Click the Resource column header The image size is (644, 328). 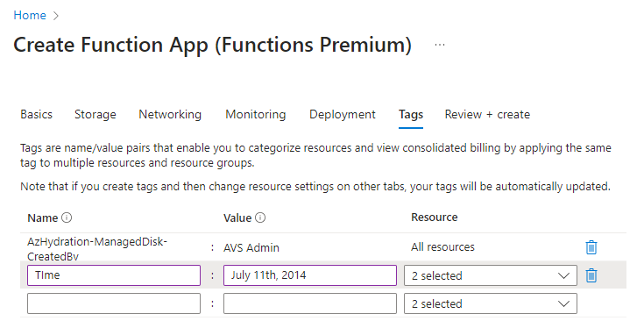point(435,217)
